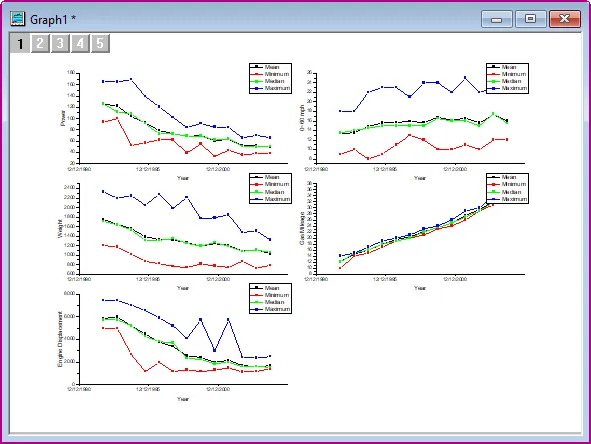The image size is (591, 444).
Task: Minimize the Graph1 window
Action: [496, 19]
